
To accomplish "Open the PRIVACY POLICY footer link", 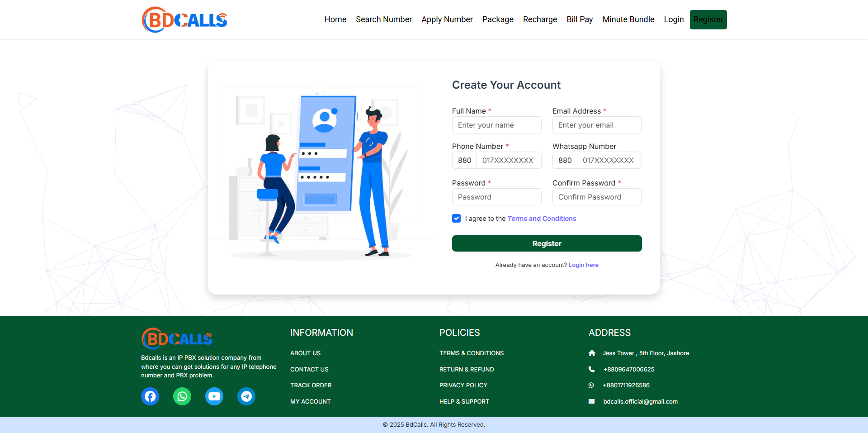I will point(463,385).
